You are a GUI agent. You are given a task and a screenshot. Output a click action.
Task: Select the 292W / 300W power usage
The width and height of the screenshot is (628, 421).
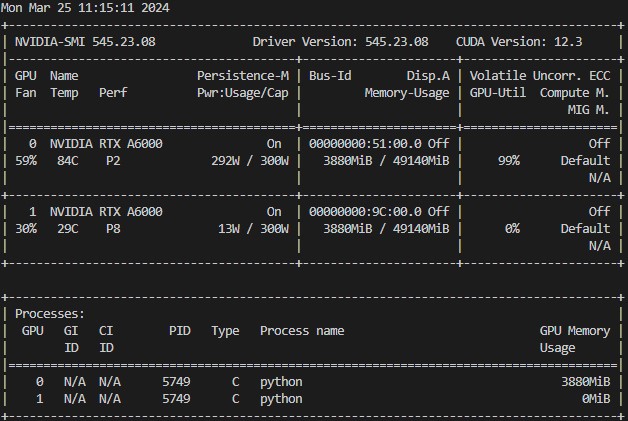[250, 160]
